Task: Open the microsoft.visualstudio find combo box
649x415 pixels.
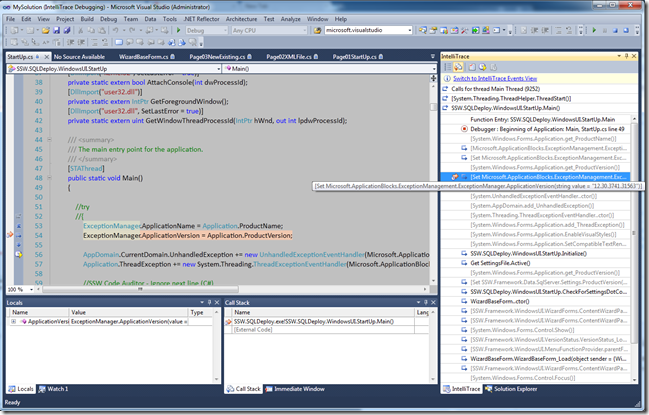Action: (368, 30)
